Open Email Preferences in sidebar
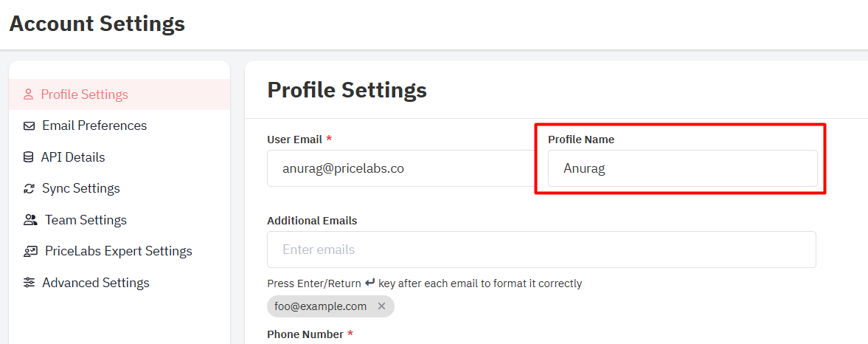Image resolution: width=868 pixels, height=344 pixels. (x=119, y=125)
